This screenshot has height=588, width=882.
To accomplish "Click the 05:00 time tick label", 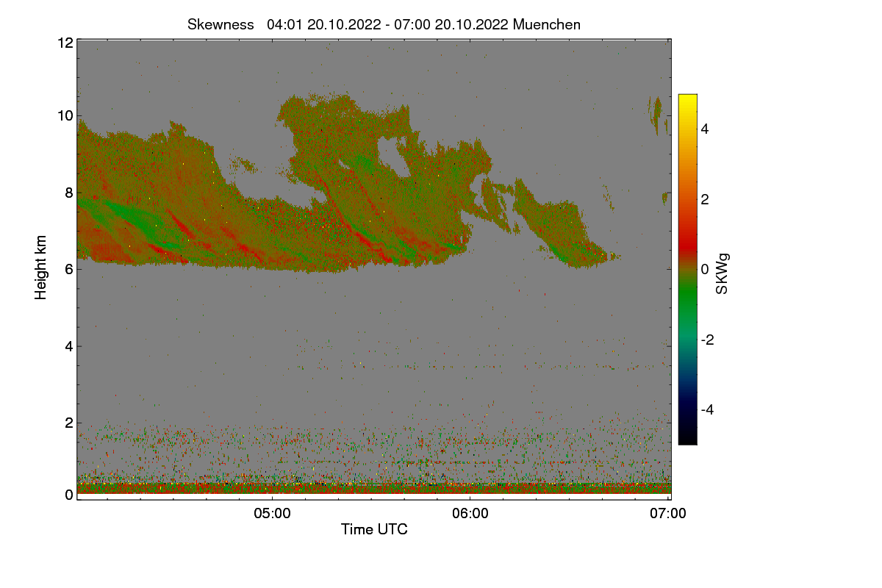I will (272, 514).
